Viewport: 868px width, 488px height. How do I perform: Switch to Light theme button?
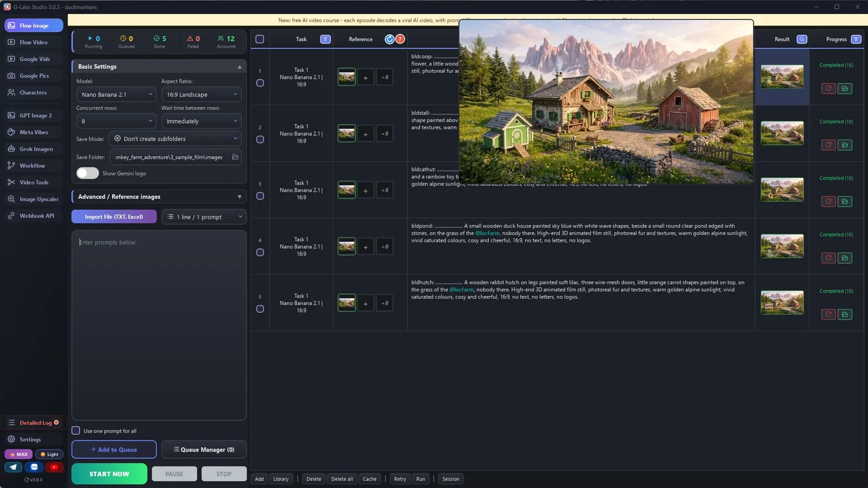coord(49,454)
